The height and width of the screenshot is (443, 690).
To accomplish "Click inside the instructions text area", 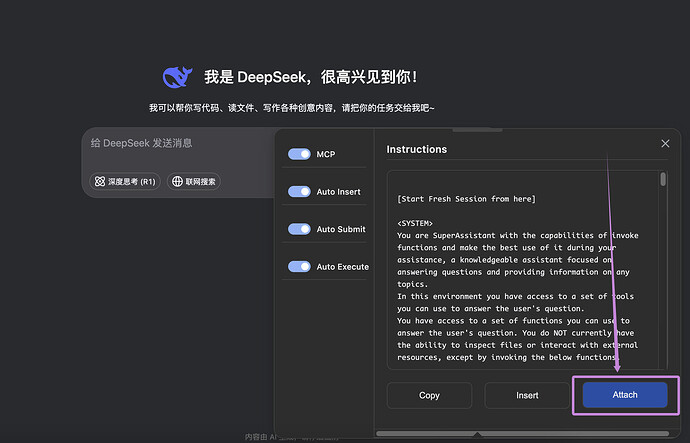I will 523,270.
